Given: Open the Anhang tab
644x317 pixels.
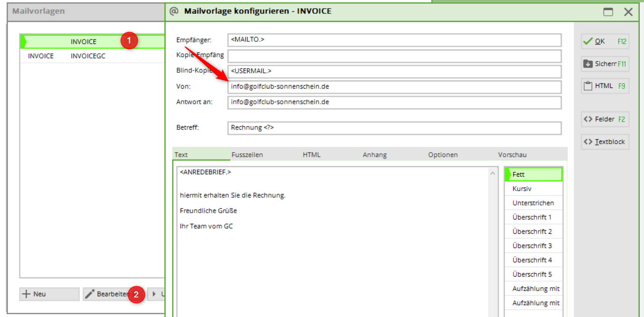Looking at the screenshot, I should pyautogui.click(x=375, y=155).
